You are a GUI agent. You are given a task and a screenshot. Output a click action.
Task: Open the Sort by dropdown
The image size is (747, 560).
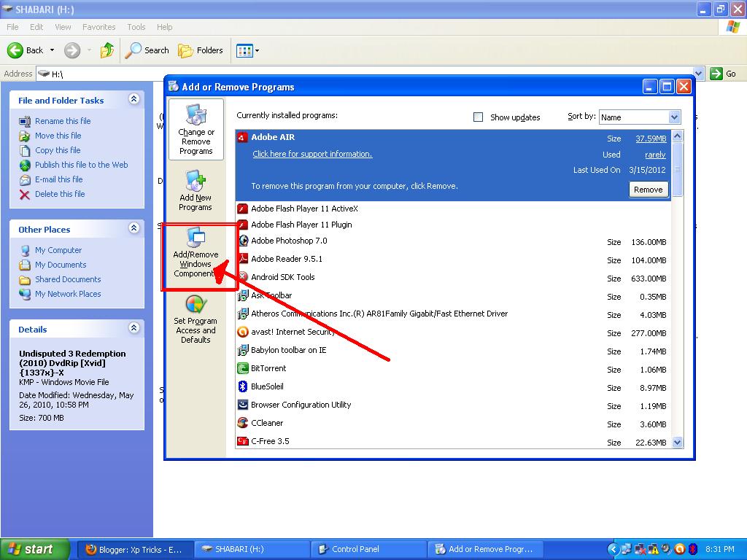673,117
